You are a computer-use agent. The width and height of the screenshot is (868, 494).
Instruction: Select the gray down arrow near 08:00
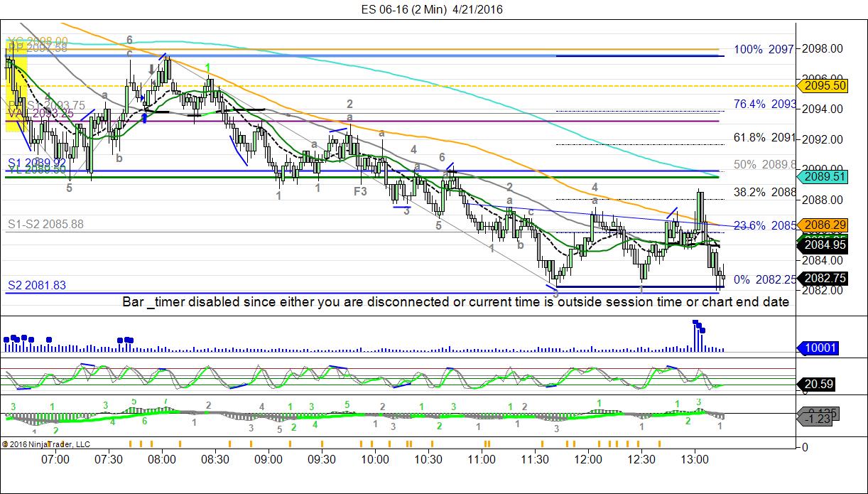pyautogui.click(x=151, y=70)
